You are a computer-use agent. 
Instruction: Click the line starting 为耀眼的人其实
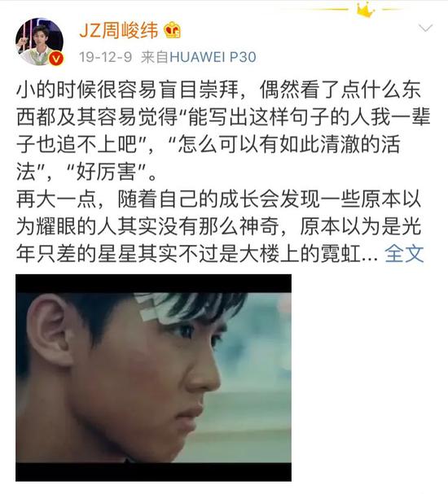click(218, 226)
